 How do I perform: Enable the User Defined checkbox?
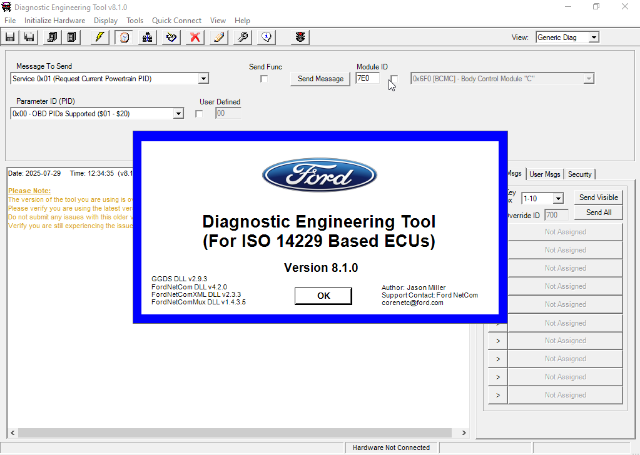pos(199,114)
